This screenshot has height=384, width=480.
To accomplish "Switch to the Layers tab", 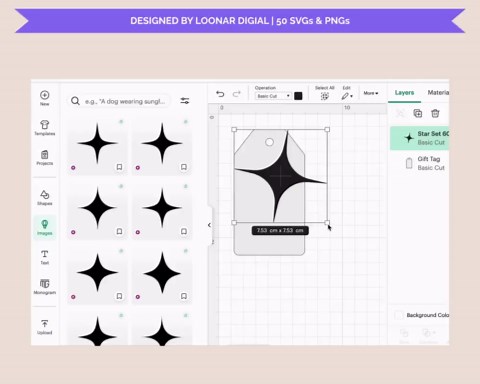I will (x=404, y=93).
